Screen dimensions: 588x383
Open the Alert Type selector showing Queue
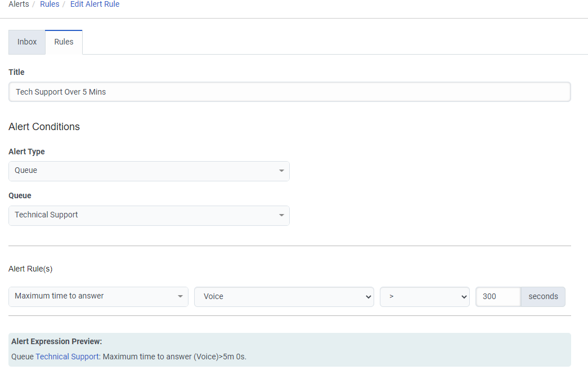coord(149,171)
